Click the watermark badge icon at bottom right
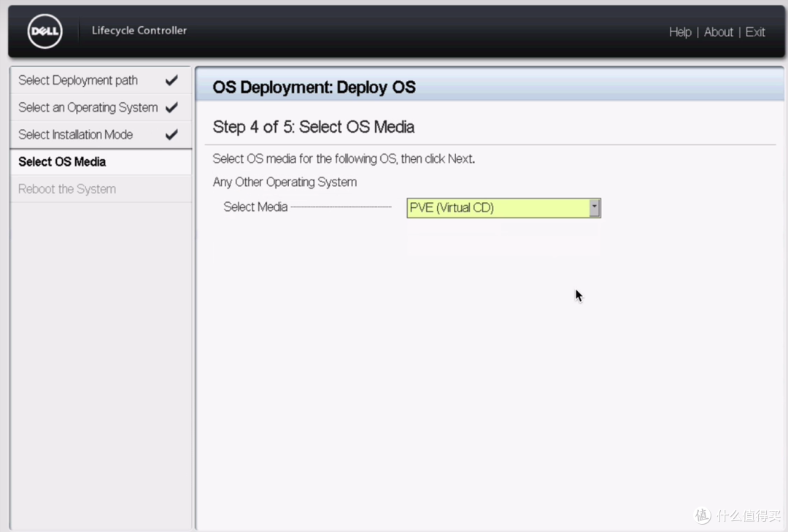Viewport: 788px width, 532px height. pyautogui.click(x=702, y=515)
